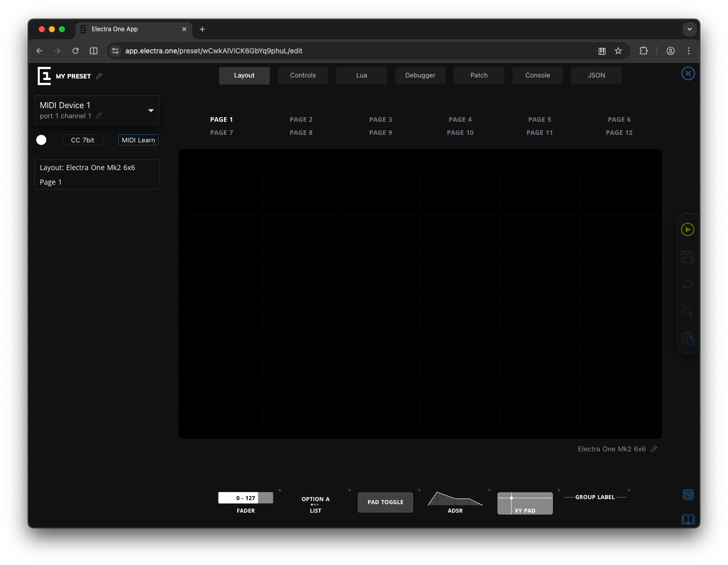Click the clipboard paste icon
728x565 pixels.
688,338
